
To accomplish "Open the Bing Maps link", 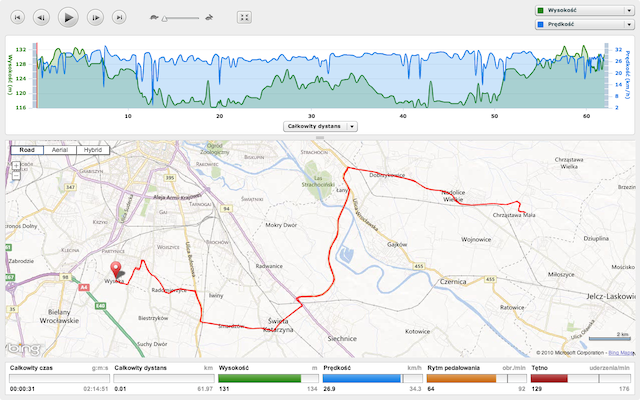I will click(x=621, y=353).
